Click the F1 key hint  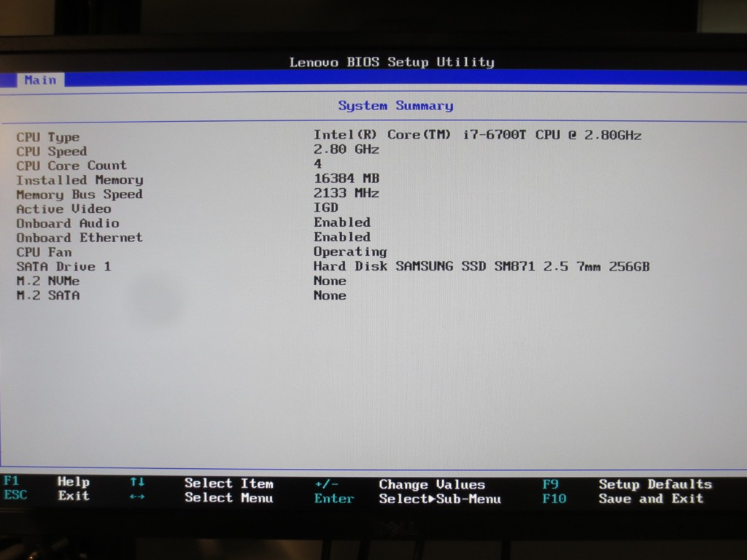pos(11,481)
